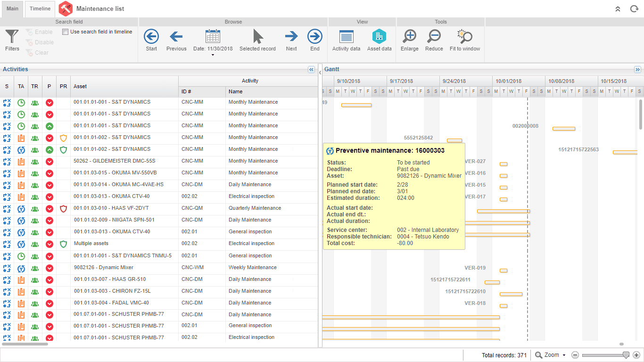
Task: Click the TA column header
Action: (x=21, y=86)
